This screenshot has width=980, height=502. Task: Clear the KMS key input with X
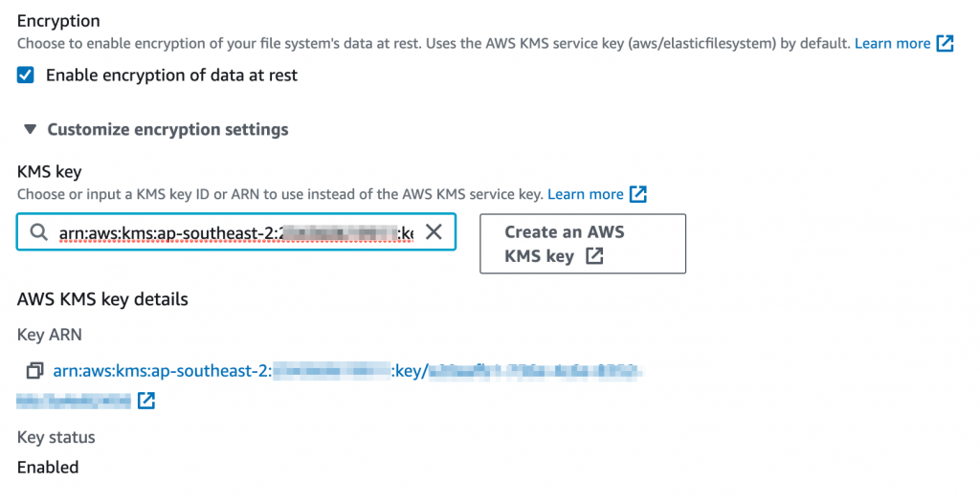pyautogui.click(x=434, y=232)
